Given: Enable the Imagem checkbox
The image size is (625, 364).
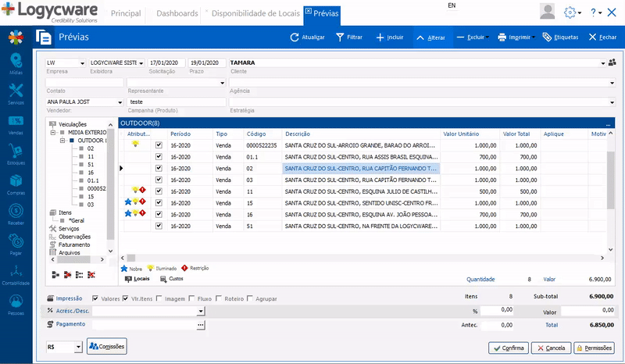Looking at the screenshot, I should [160, 298].
